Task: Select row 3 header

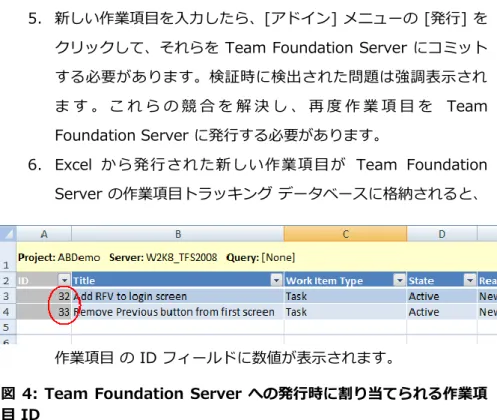Action: pyautogui.click(x=8, y=296)
